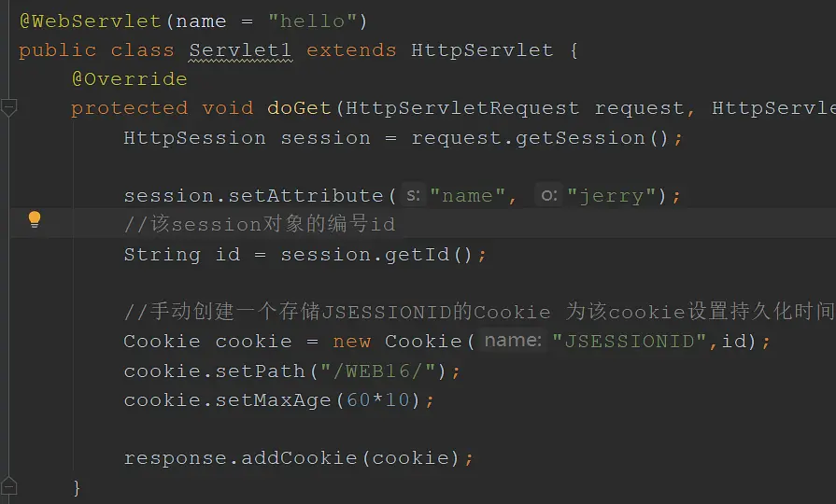Place cursor in the "/WEB16/" path string

click(x=378, y=371)
